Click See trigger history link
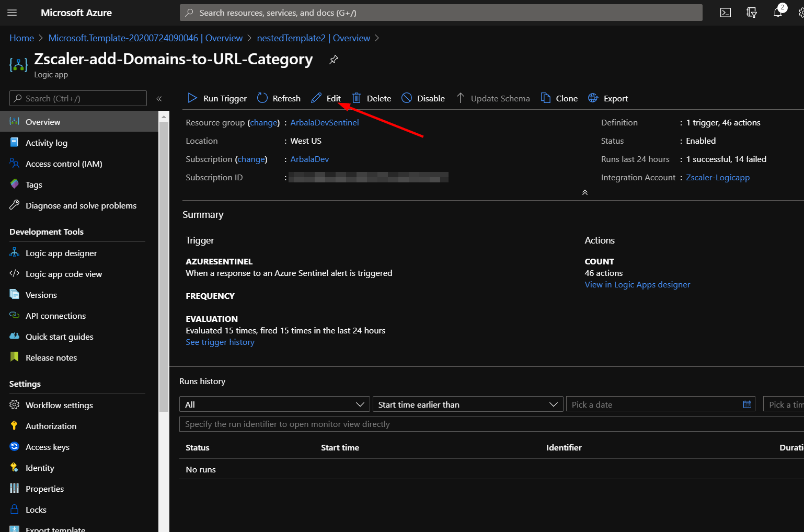 [220, 342]
